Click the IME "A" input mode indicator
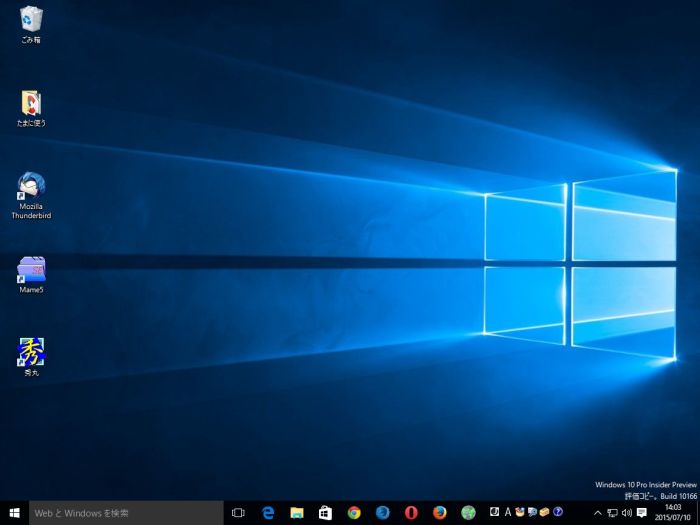 pos(508,513)
